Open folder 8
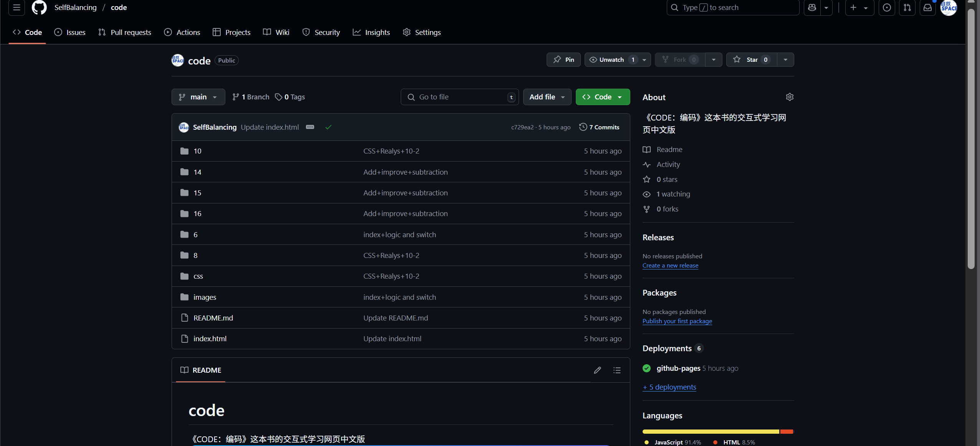Screen dimensions: 980x446 (195, 255)
